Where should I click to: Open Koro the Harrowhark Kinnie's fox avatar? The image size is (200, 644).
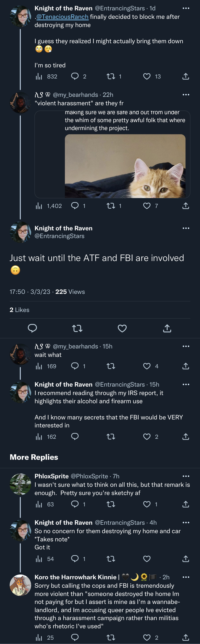click(x=20, y=585)
